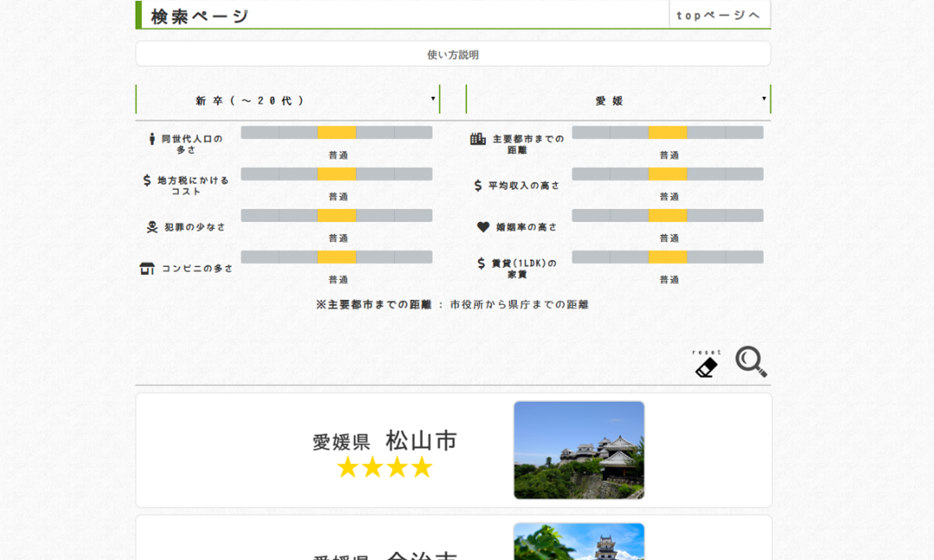Open the 新卒(~20代) age group dropdown
This screenshot has width=934, height=560.
(x=287, y=100)
